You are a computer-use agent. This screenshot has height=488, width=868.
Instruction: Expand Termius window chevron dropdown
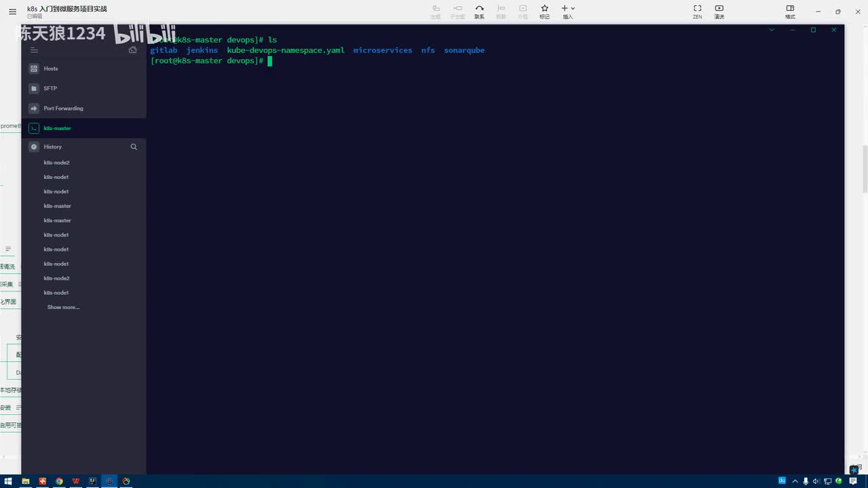[x=771, y=30]
